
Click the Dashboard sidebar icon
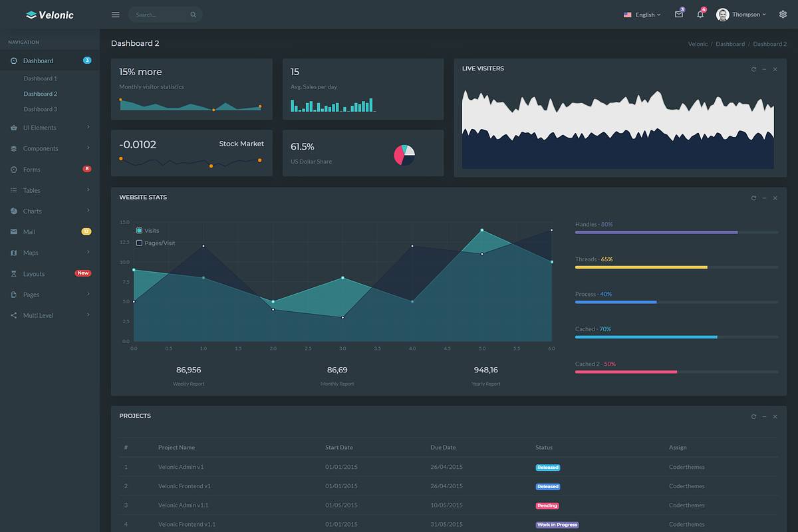pos(14,61)
